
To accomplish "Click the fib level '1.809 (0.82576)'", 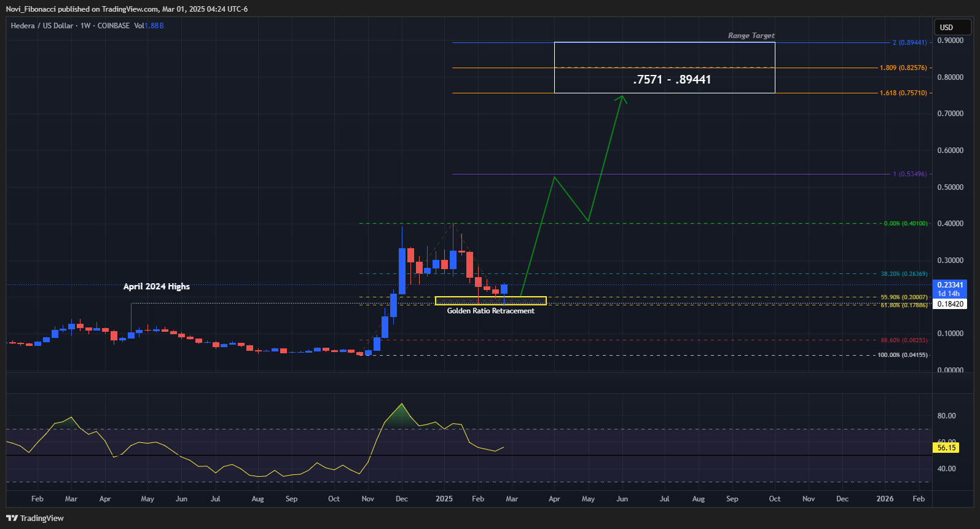I will coord(903,68).
